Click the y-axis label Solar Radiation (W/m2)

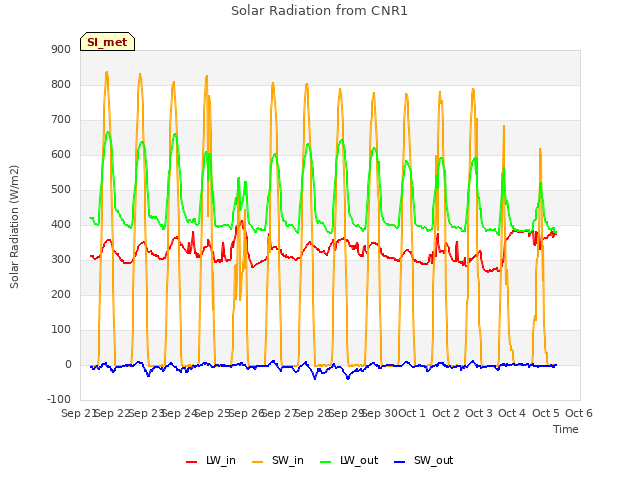tap(14, 227)
